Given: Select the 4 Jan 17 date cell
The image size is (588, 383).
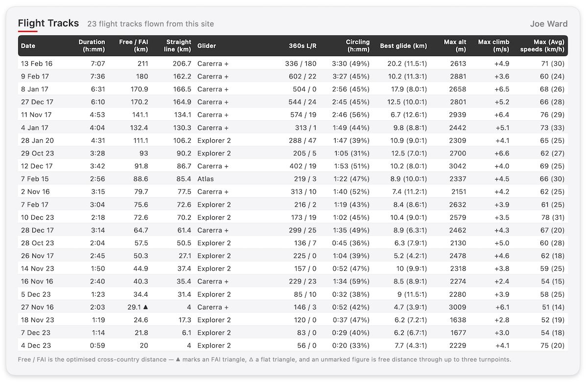Looking at the screenshot, I should click(35, 128).
